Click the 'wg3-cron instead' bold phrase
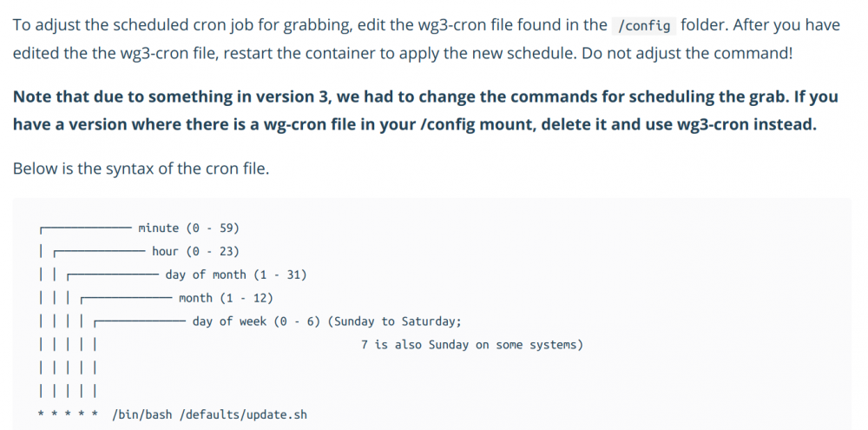Image resolution: width=868 pixels, height=430 pixels. click(746, 124)
